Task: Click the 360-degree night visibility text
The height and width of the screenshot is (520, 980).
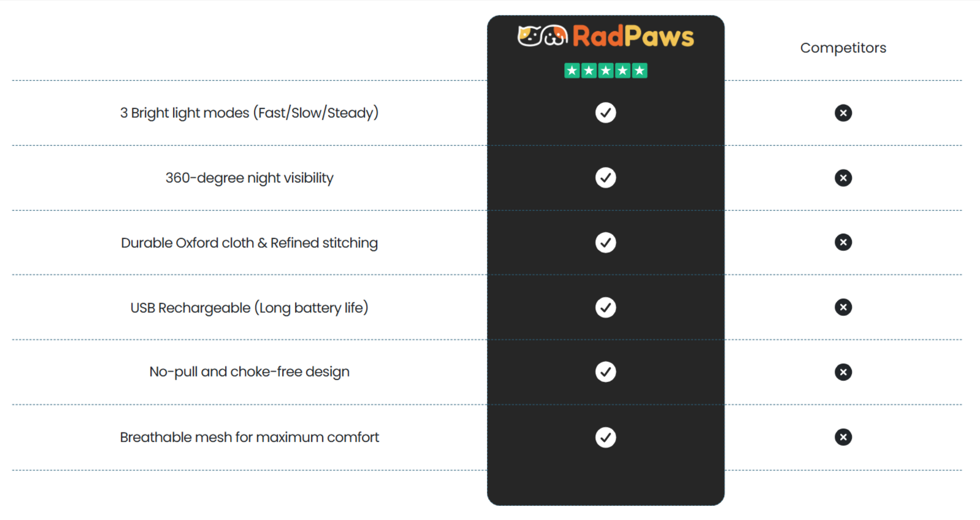Action: (x=249, y=178)
